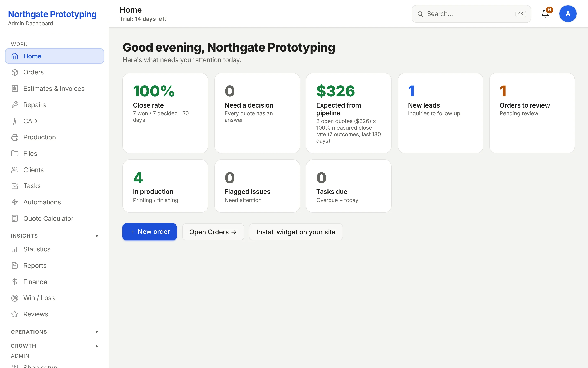This screenshot has width=588, height=368.
Task: Click the Orders box icon
Action: click(x=15, y=72)
